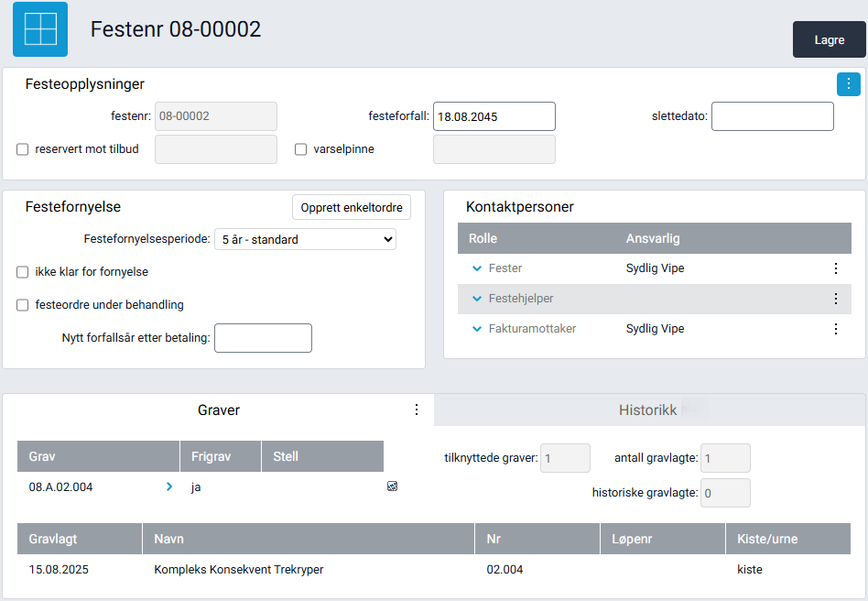
Task: Open options menu for Fester row
Action: 835,268
